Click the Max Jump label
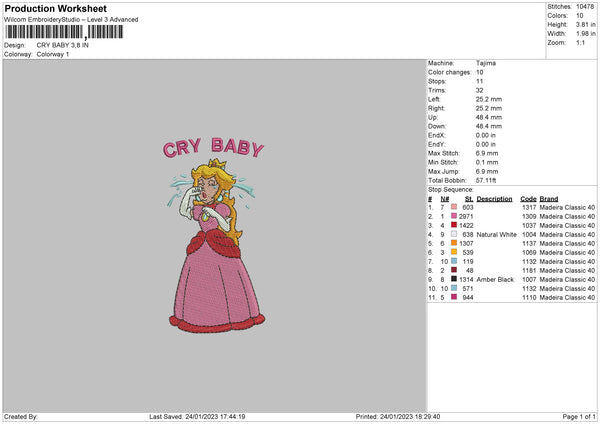The image size is (600, 424). coord(444,171)
